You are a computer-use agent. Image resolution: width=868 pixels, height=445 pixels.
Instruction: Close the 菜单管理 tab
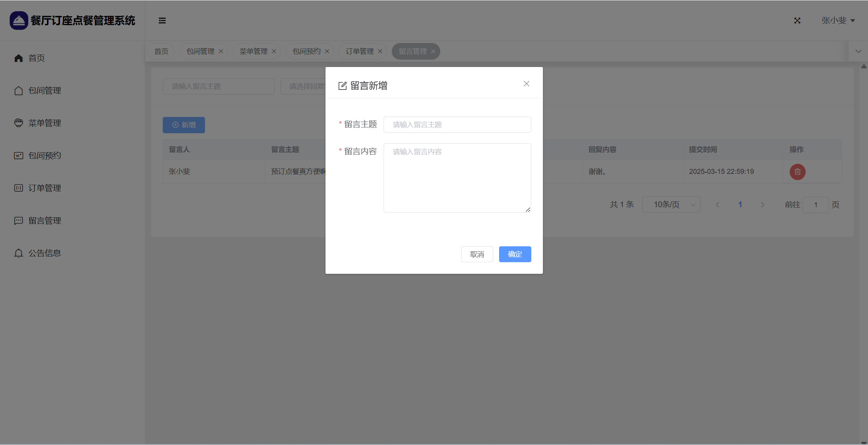pyautogui.click(x=274, y=51)
